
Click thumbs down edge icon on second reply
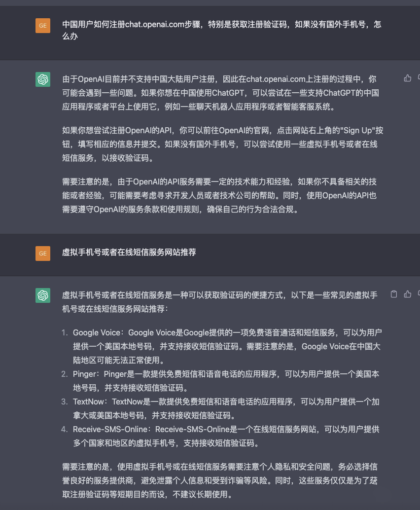419,294
